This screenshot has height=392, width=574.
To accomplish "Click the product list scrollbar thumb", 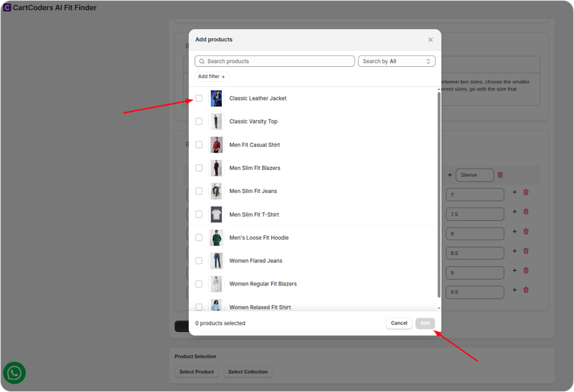I will [x=439, y=195].
